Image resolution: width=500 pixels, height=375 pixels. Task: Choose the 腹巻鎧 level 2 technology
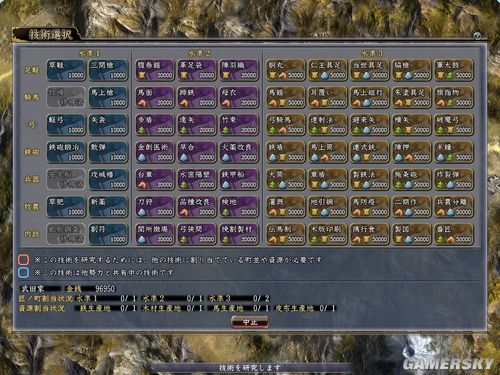pos(155,70)
